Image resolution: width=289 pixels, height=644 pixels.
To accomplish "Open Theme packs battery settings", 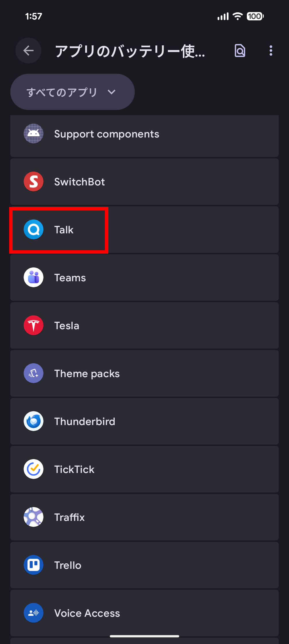I will (144, 374).
